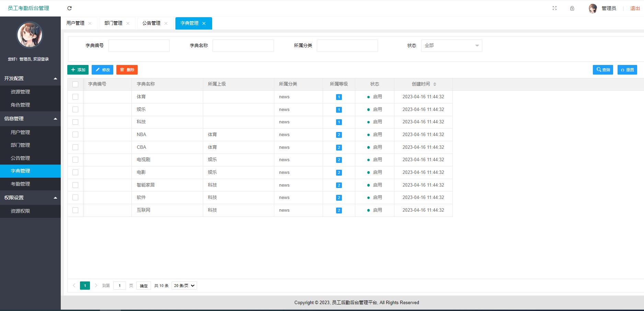Screen dimensions: 644x311
Task: Check the 互联网 row checkbox
Action: 76,210
